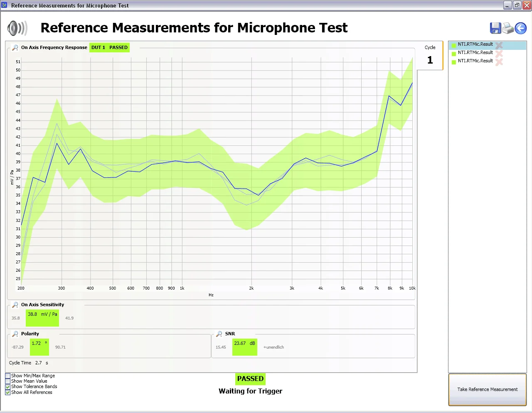Click the sensitivity value field showing 38.8 mV/Pa
Image resolution: width=532 pixels, height=413 pixels.
tap(42, 317)
